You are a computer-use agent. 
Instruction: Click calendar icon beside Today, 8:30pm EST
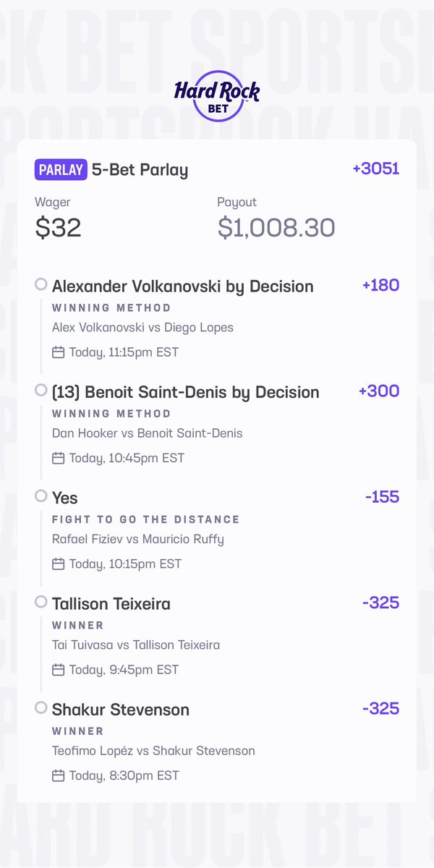[59, 775]
